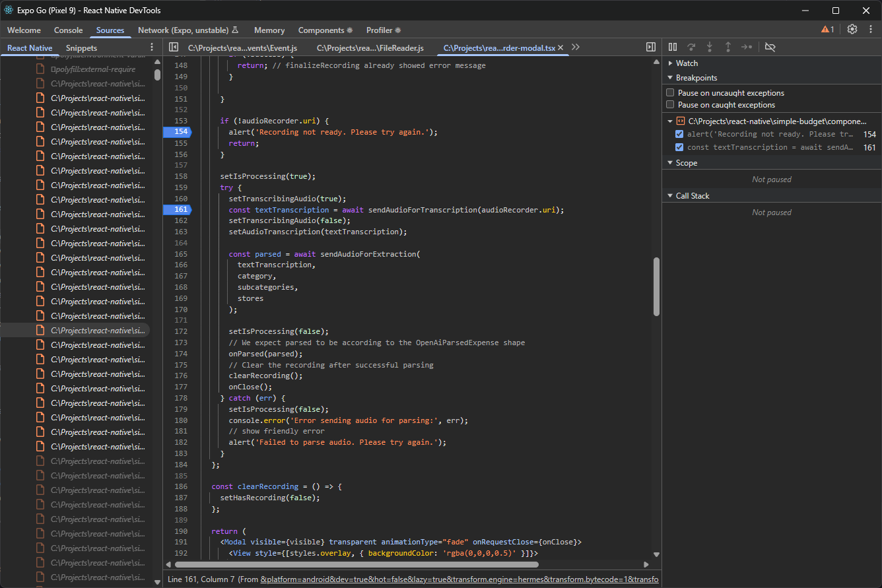
Task: Open DevTools settings gear
Action: coord(852,29)
